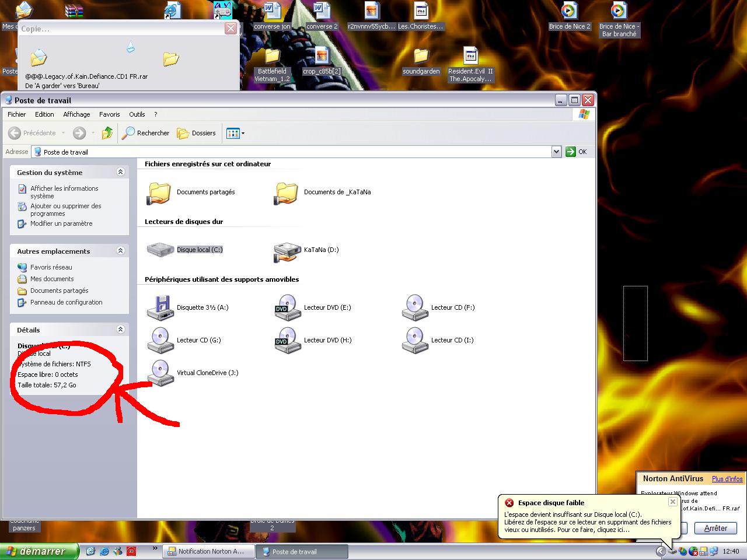
Task: Click the démarrer start button
Action: point(40,551)
